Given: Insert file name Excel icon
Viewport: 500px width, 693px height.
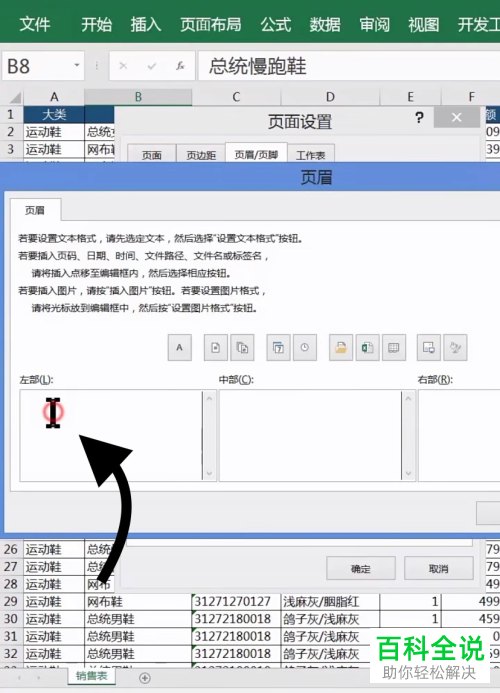Looking at the screenshot, I should [367, 348].
